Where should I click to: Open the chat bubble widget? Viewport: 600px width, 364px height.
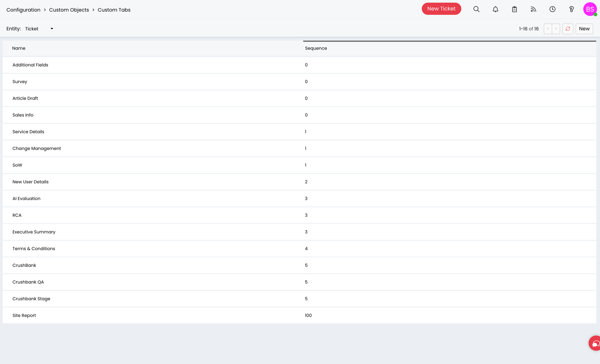(594, 343)
